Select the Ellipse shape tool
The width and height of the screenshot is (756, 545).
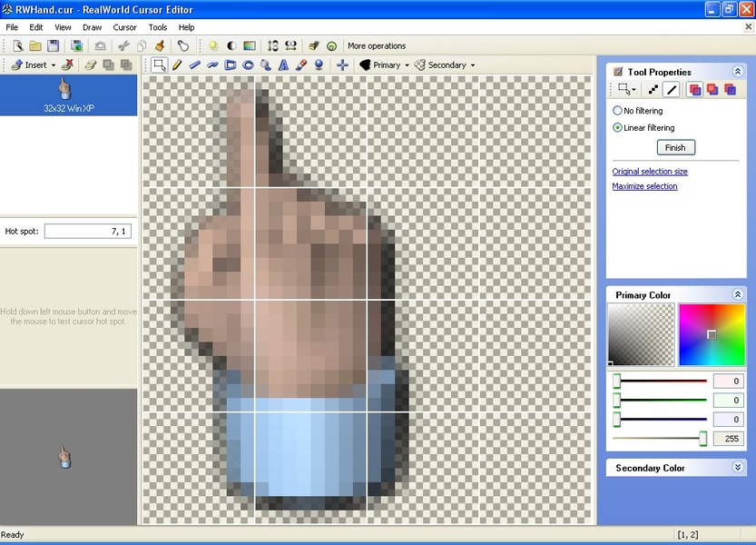[x=248, y=65]
